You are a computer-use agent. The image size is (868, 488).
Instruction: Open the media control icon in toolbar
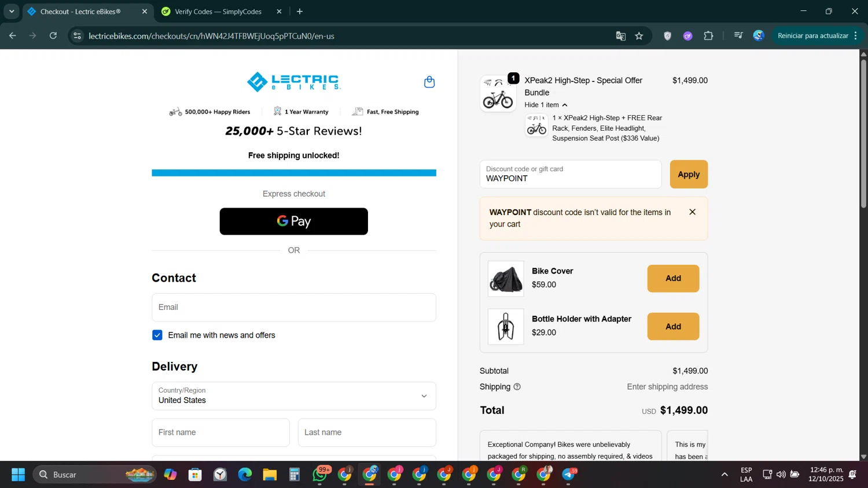click(738, 36)
